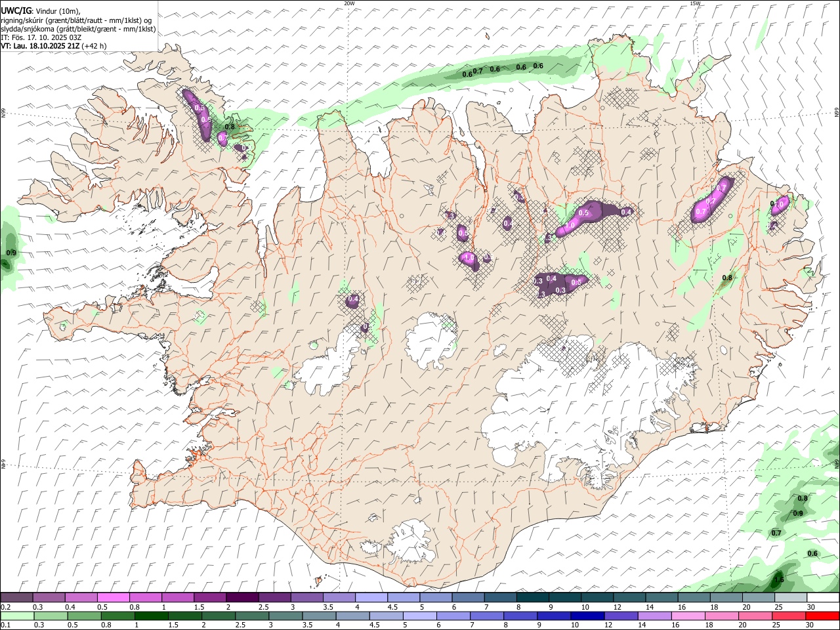Select the 'rigning/skúrir' legend description line

click(x=77, y=20)
